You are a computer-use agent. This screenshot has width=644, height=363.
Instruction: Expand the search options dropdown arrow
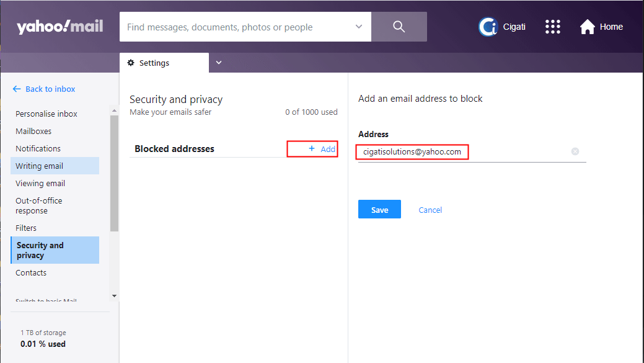coord(358,27)
